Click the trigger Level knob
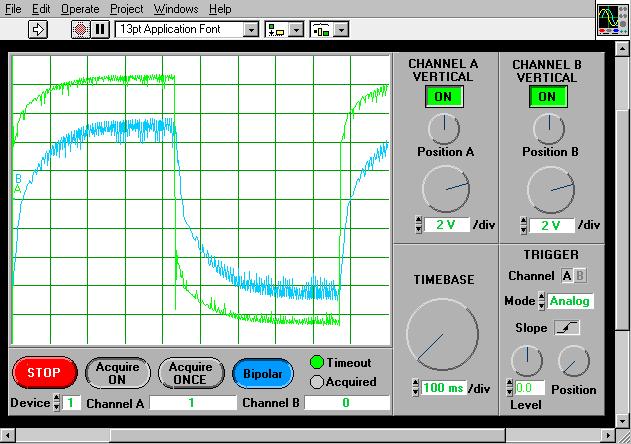This screenshot has height=444, width=631. coord(527,360)
